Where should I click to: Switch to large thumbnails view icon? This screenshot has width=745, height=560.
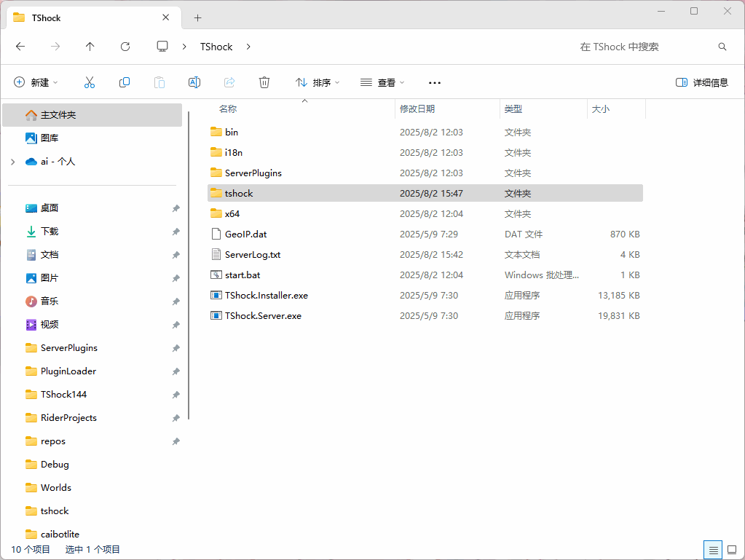point(732,550)
